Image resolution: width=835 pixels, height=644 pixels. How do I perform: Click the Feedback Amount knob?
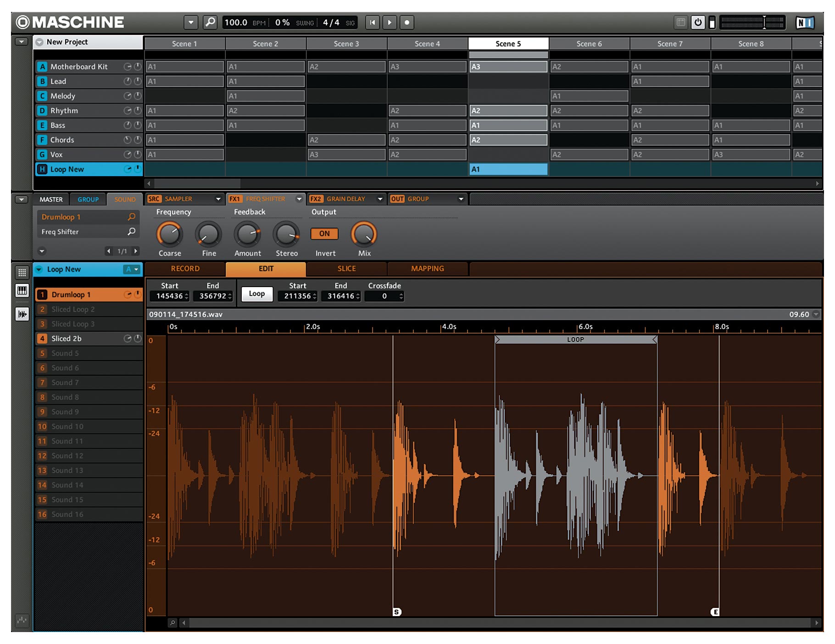click(x=248, y=234)
